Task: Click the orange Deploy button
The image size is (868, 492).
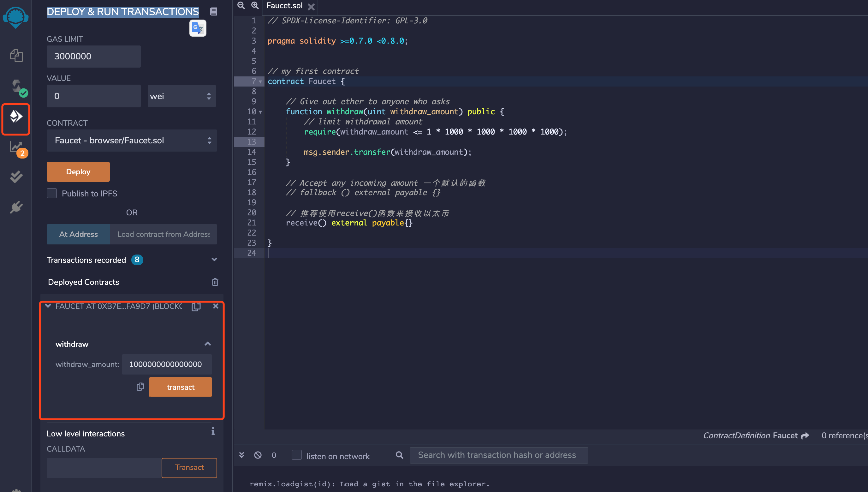Action: coord(78,172)
